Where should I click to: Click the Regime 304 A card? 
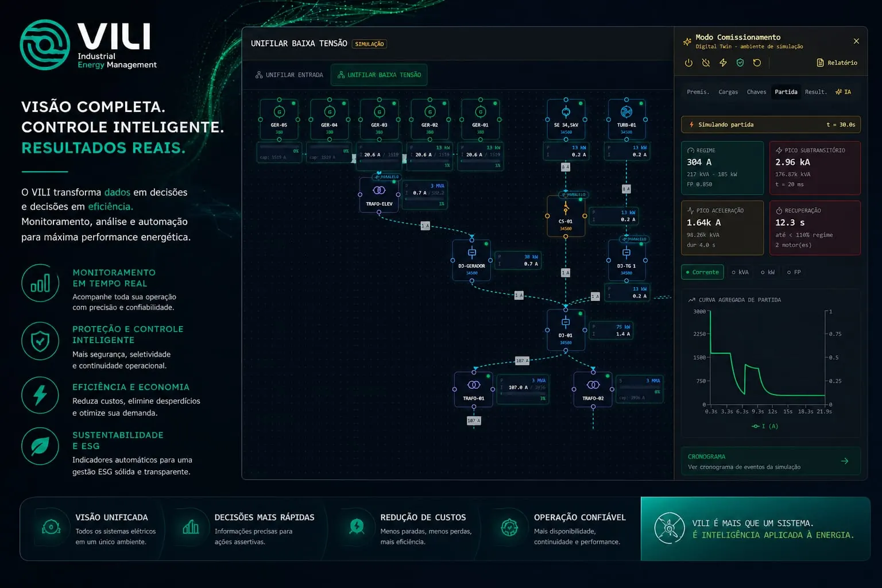tap(722, 168)
